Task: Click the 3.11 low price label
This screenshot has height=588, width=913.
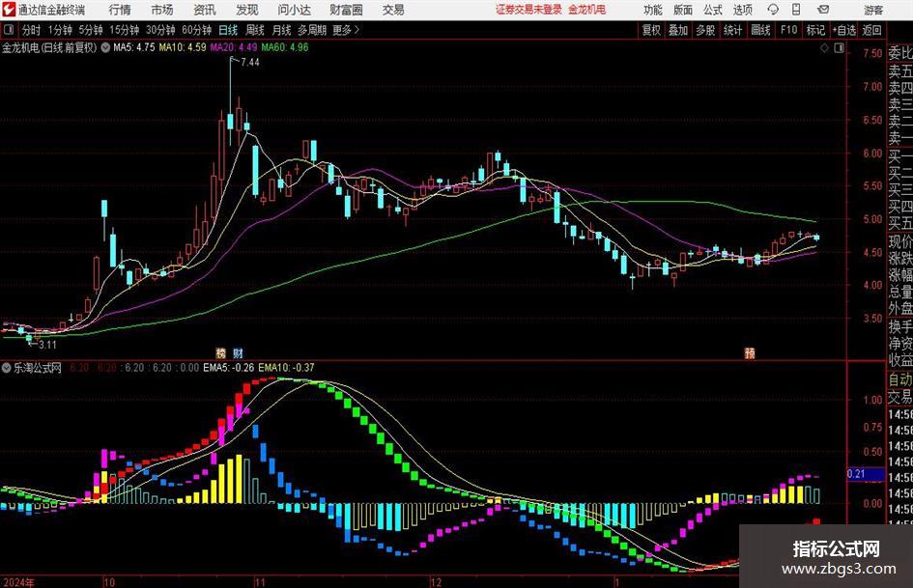Action: click(x=47, y=345)
